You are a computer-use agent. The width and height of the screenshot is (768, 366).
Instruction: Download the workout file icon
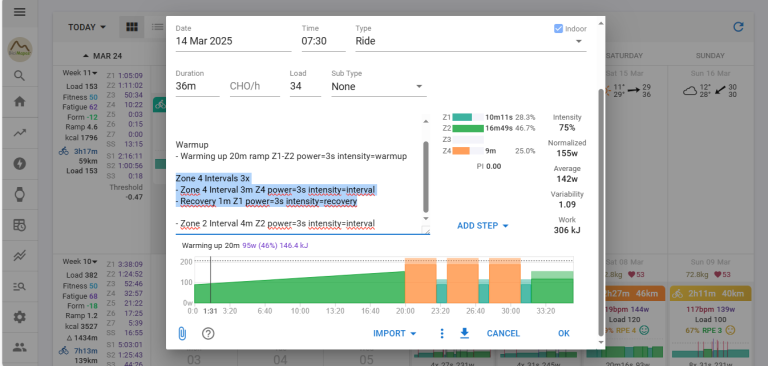(464, 334)
